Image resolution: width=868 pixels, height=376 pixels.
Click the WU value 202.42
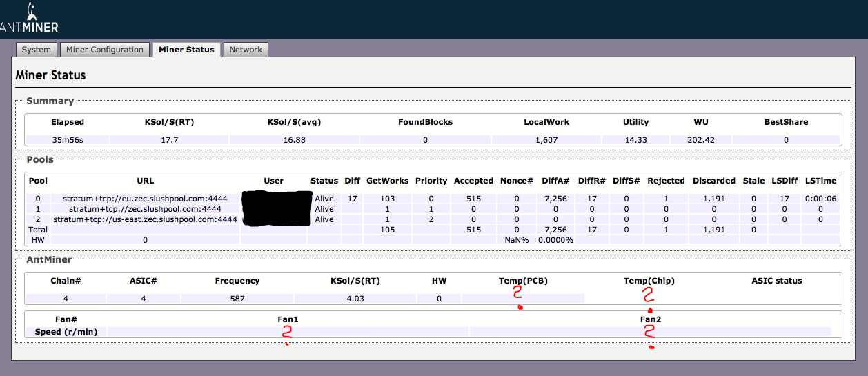[701, 140]
